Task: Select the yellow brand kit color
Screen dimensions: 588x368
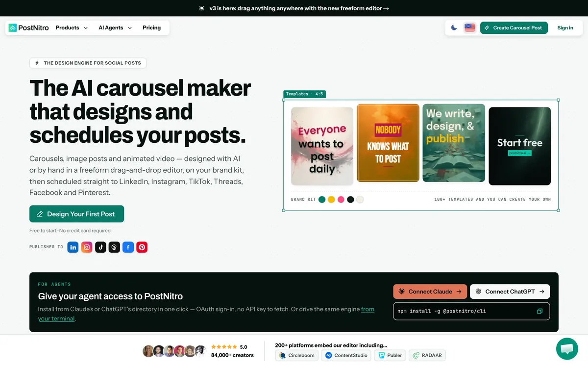Action: tap(331, 200)
